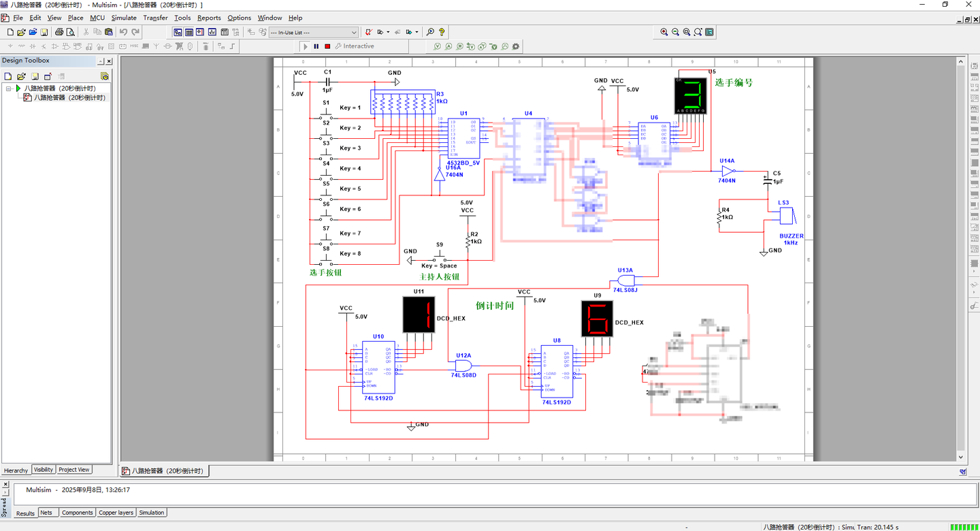Switch to the Nets tab

(x=46, y=513)
